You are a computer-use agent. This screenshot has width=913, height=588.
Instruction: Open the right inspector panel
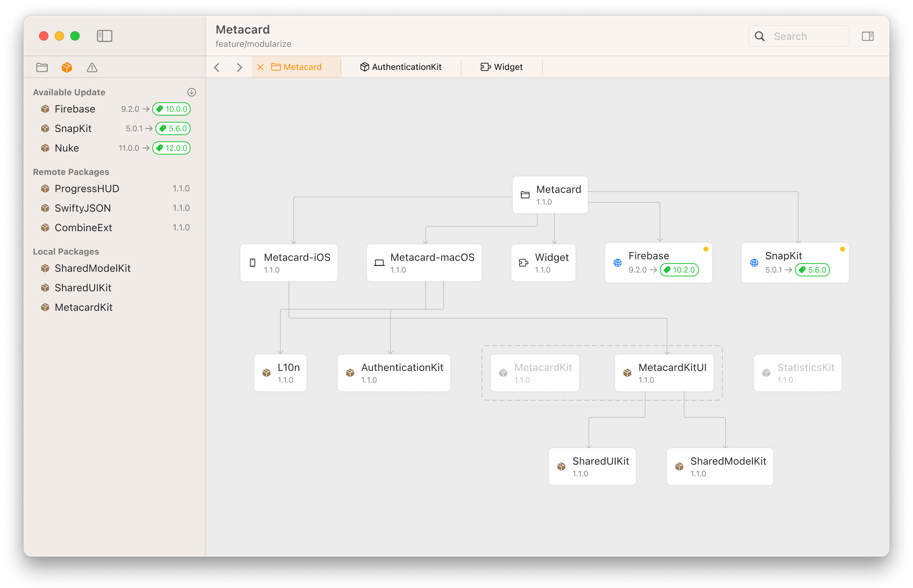(x=868, y=36)
